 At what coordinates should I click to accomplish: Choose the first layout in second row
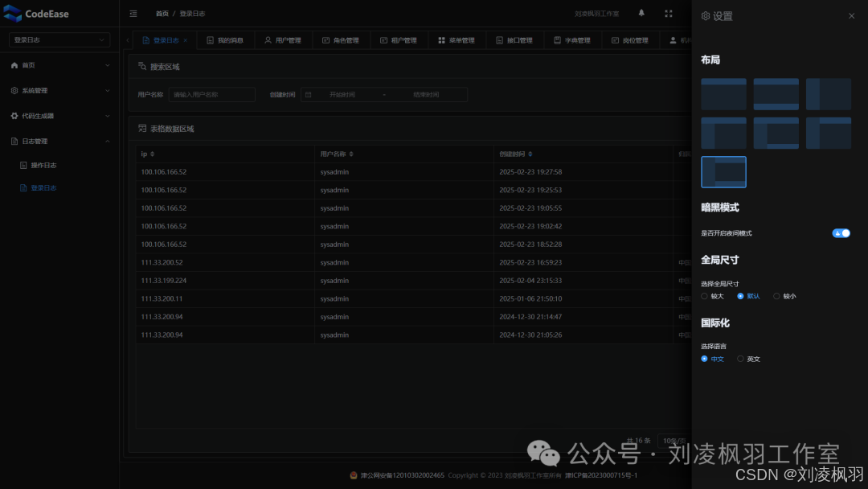point(723,133)
